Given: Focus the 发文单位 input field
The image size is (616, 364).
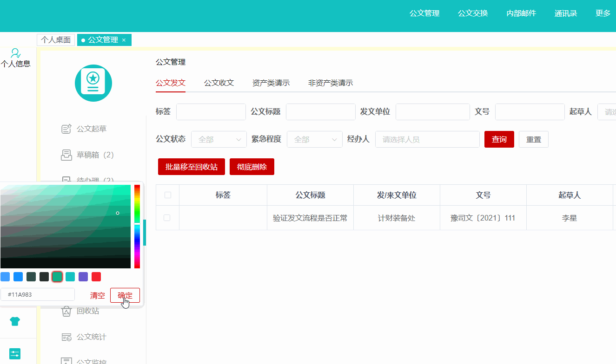Looking at the screenshot, I should tap(433, 112).
